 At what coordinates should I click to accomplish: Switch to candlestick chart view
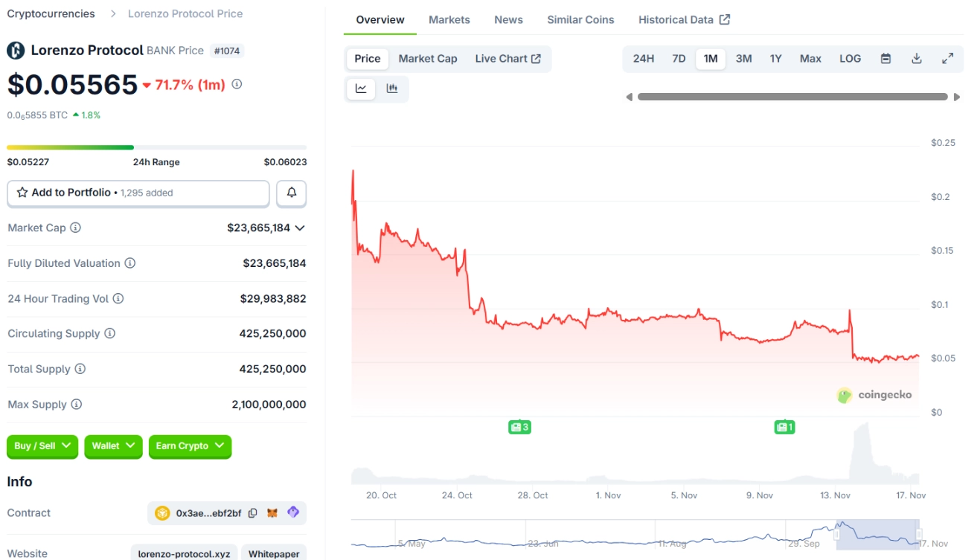(x=392, y=88)
